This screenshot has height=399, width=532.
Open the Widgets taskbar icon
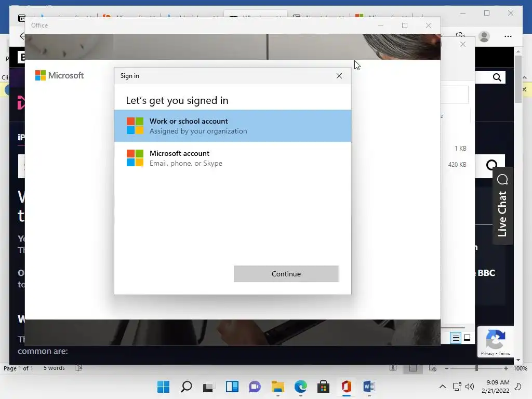click(232, 387)
